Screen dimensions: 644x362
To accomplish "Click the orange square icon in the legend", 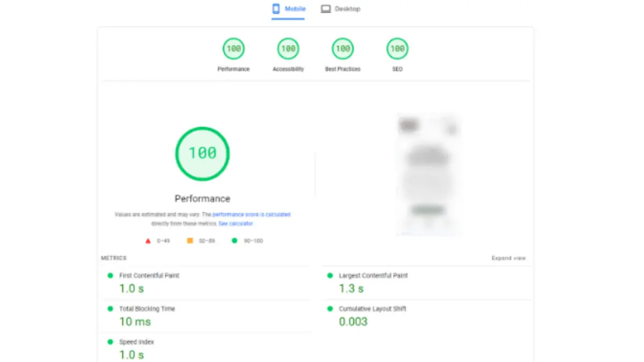I will pyautogui.click(x=189, y=241).
